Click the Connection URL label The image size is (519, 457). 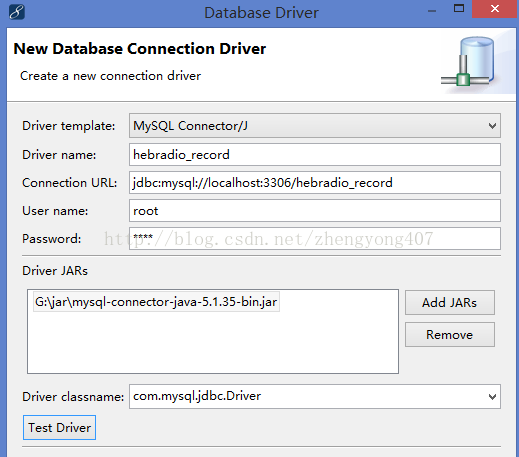click(70, 183)
